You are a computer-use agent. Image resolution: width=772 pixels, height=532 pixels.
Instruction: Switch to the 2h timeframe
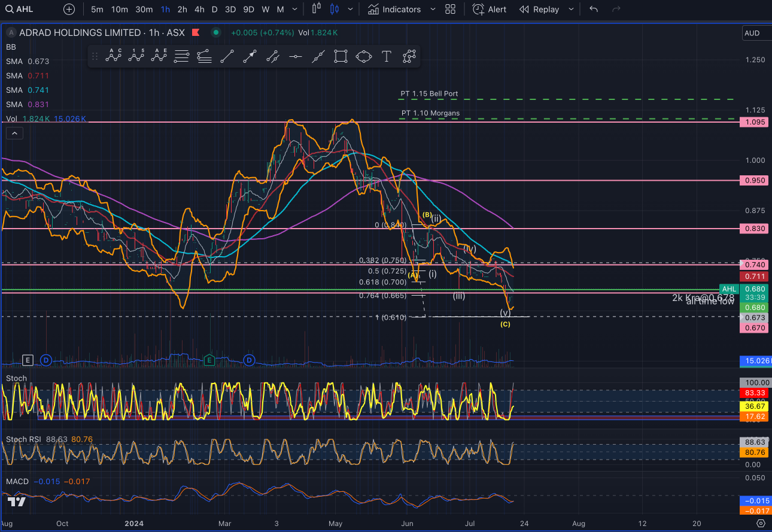pos(183,9)
